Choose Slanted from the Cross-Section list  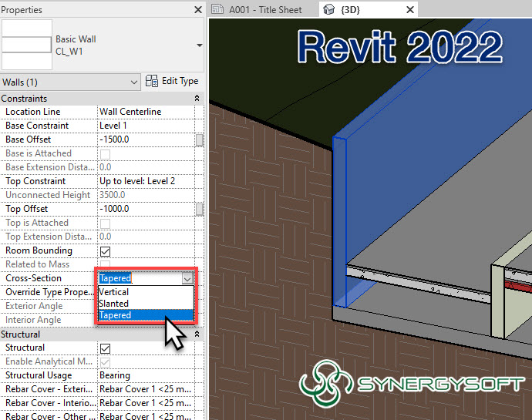tap(146, 304)
